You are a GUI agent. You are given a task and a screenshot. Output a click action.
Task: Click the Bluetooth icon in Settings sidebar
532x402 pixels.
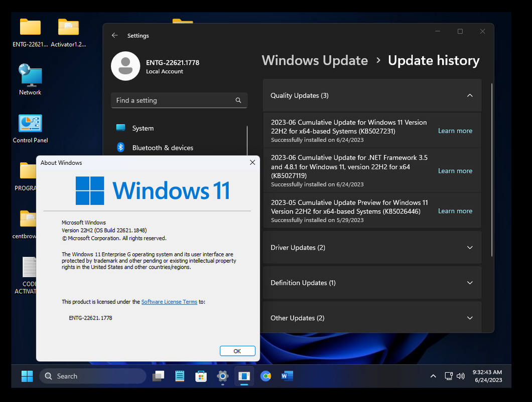pos(121,147)
